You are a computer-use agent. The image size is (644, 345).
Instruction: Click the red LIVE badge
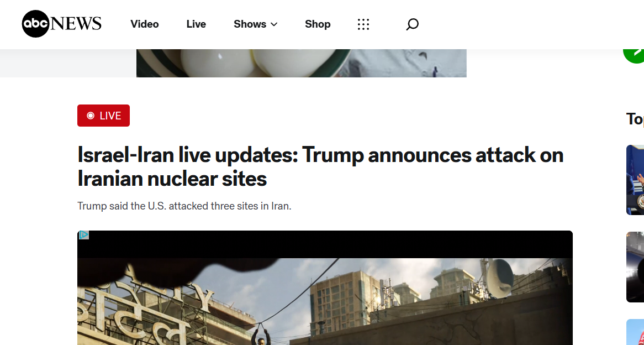tap(103, 116)
